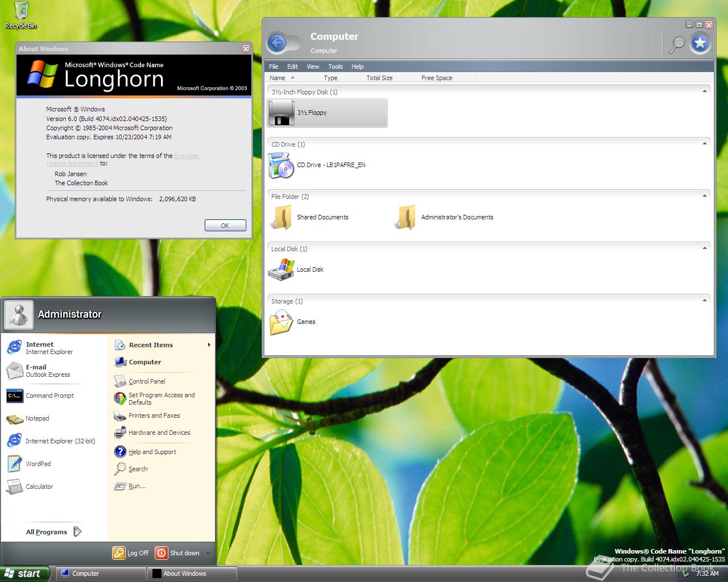Open WordPad from Start menu
This screenshot has height=582, width=728.
pos(54,464)
